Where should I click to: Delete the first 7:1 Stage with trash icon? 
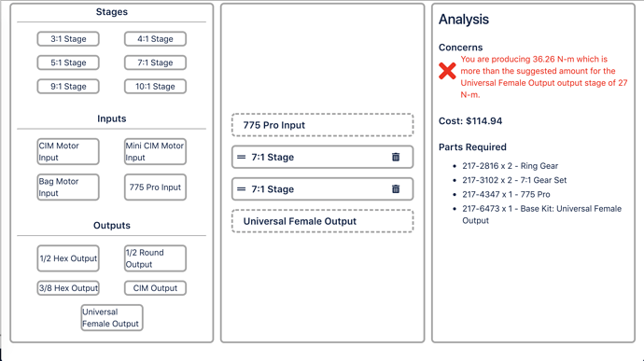[396, 157]
